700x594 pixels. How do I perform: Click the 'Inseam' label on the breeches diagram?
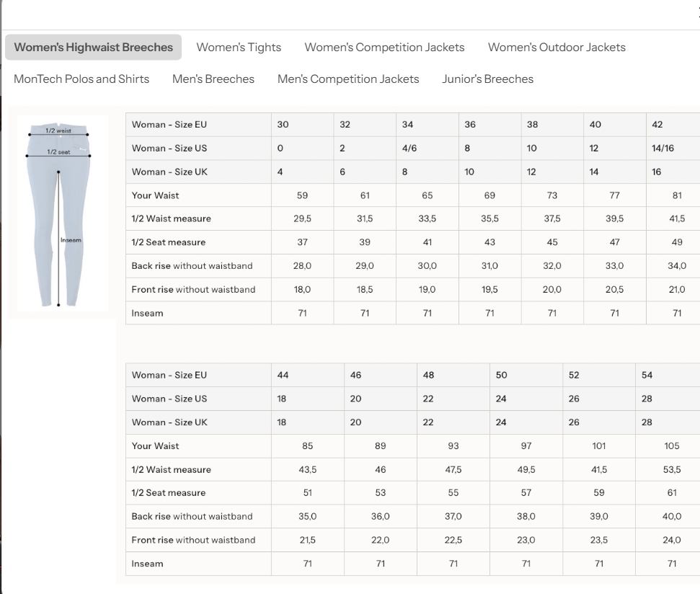click(x=71, y=240)
